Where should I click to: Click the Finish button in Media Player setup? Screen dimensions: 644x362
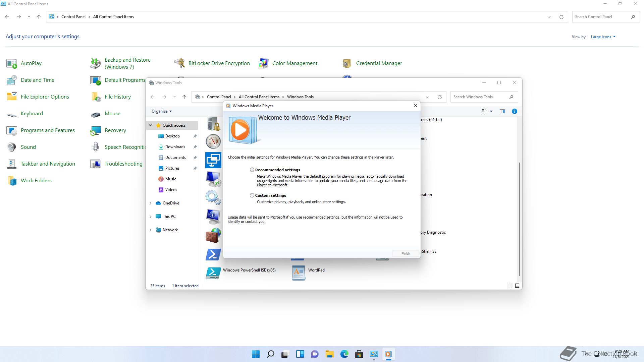pyautogui.click(x=406, y=254)
